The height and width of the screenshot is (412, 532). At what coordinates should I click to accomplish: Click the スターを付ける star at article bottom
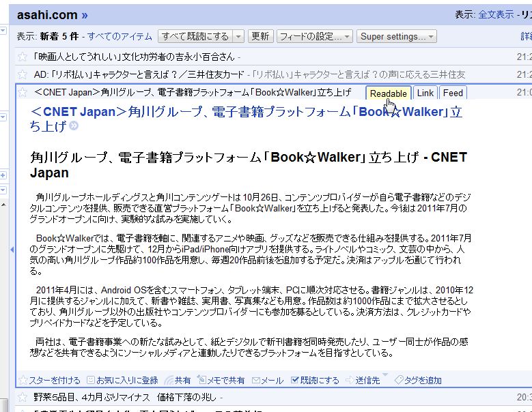point(23,380)
